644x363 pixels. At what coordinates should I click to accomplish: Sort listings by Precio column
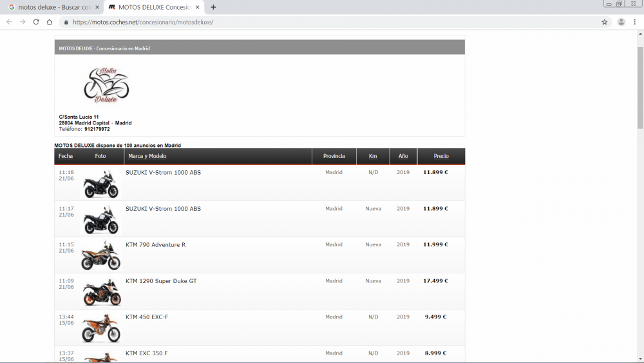(x=441, y=156)
